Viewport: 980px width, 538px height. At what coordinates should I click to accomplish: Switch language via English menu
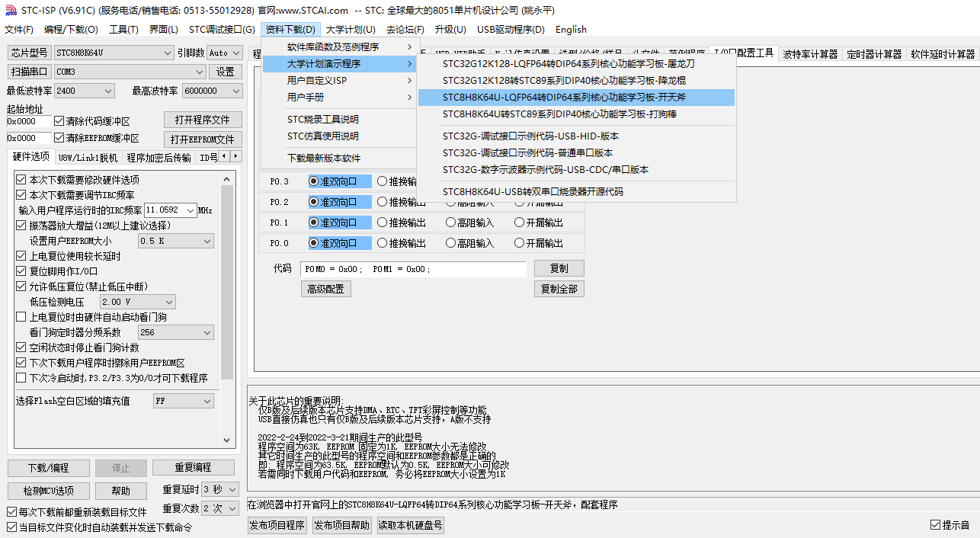(x=571, y=30)
